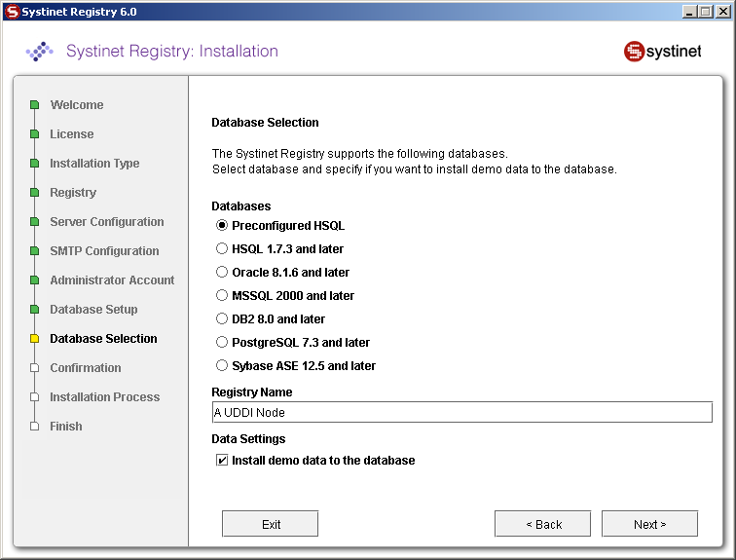The height and width of the screenshot is (560, 736).
Task: Click the purple dots installation icon
Action: point(39,52)
